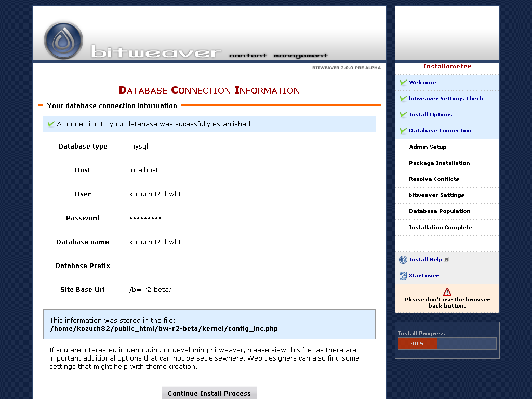Click the Install Help question mark icon

click(x=403, y=260)
